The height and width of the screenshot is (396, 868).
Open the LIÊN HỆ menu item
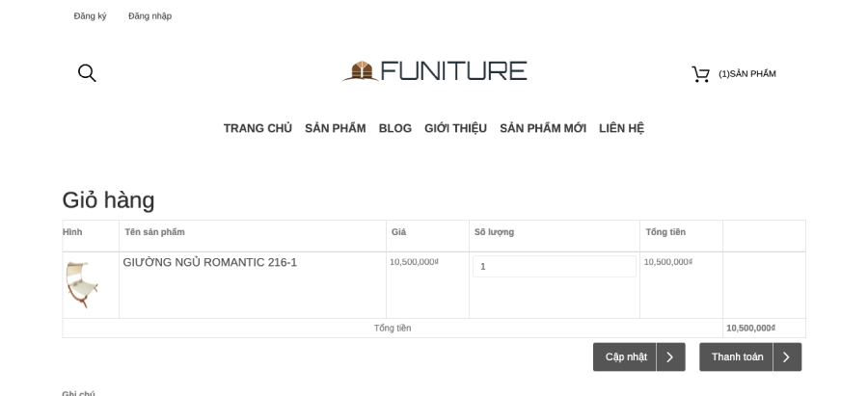pyautogui.click(x=622, y=128)
